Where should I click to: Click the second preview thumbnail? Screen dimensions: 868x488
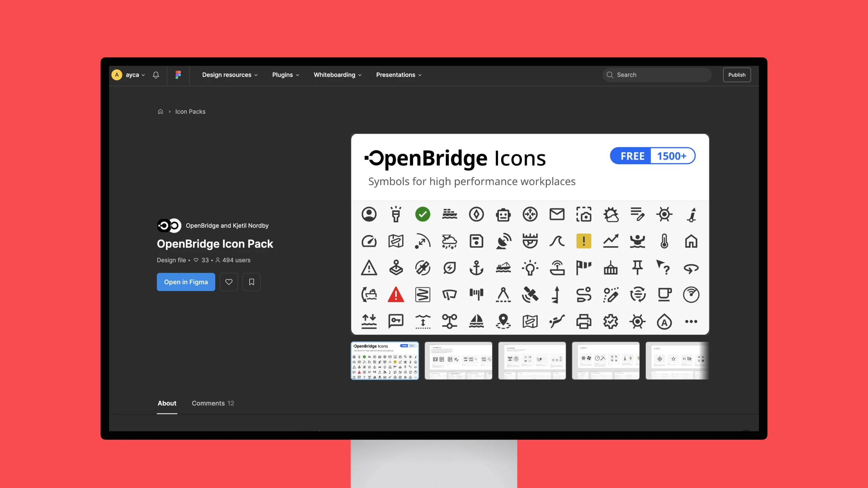(458, 360)
